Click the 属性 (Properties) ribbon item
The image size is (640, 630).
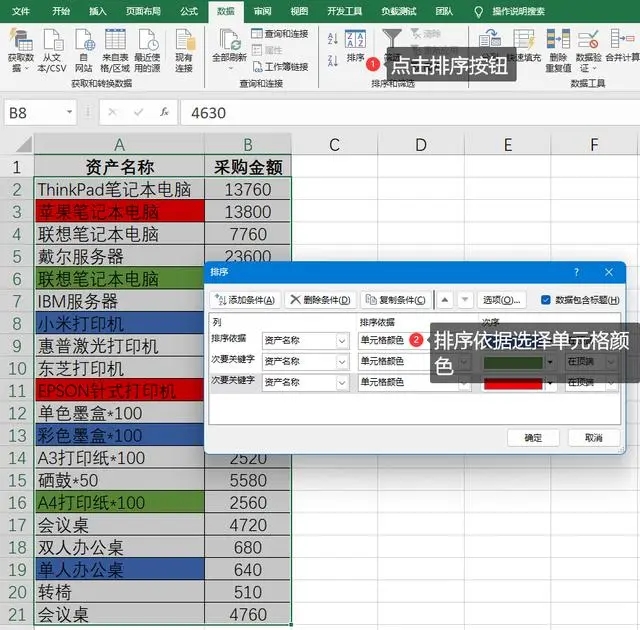267,50
